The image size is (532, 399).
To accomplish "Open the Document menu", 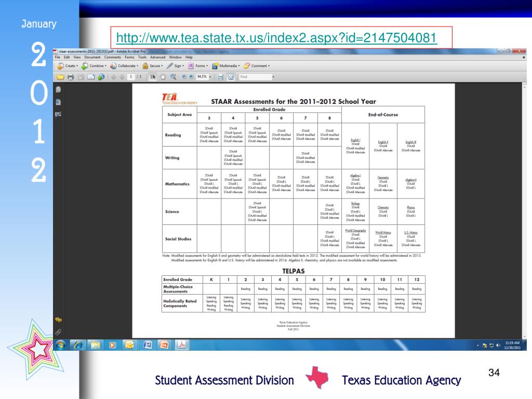I will pyautogui.click(x=92, y=57).
